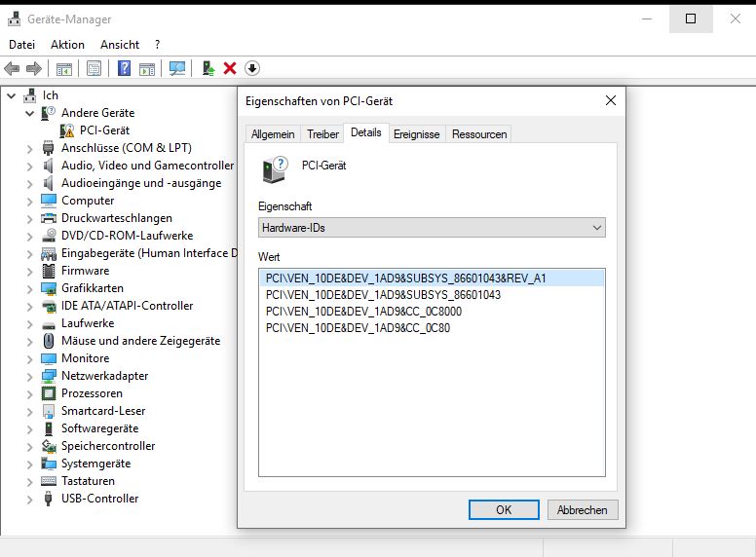Image resolution: width=756 pixels, height=557 pixels.
Task: Click the blue help question mark icon
Action: click(x=124, y=68)
